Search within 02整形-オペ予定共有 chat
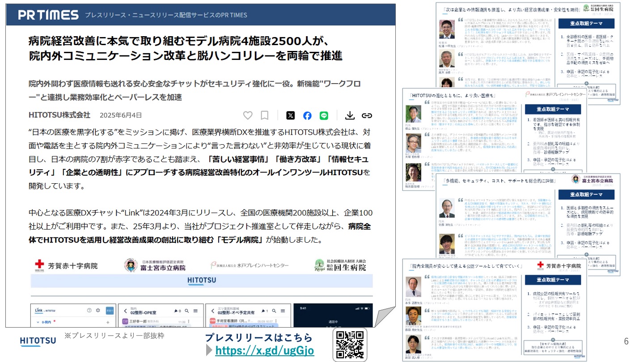 pos(274,311)
